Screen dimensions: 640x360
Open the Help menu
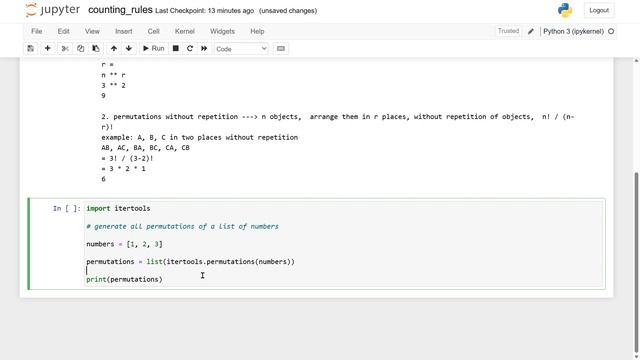(x=257, y=31)
